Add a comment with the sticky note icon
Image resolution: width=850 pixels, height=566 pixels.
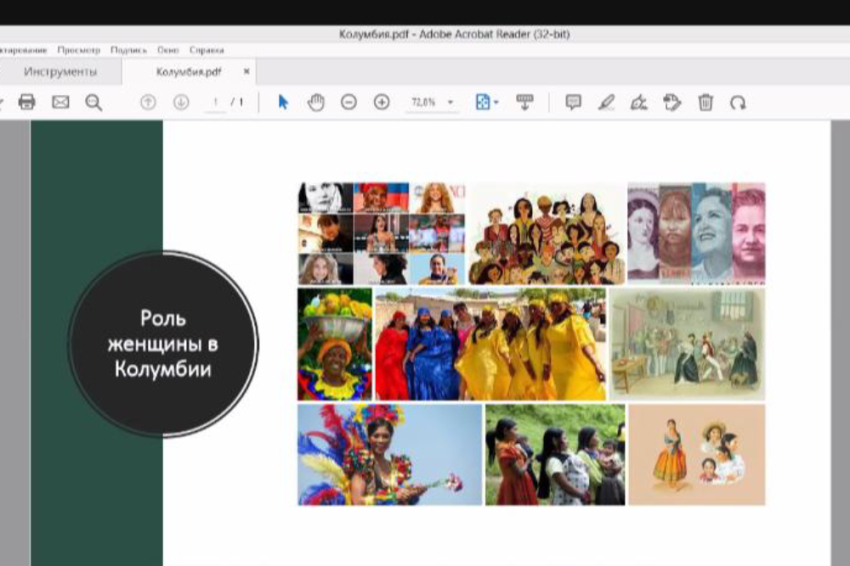[x=573, y=102]
